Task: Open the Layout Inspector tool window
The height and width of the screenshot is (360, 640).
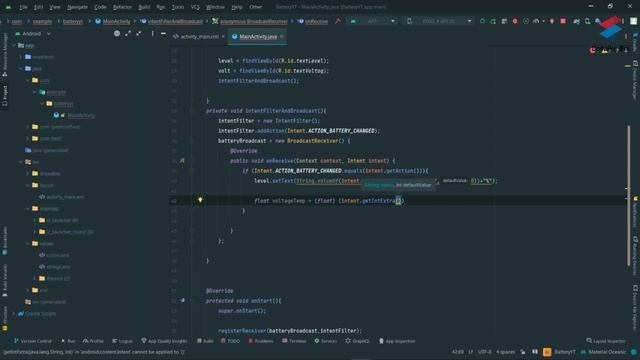Action: [x=606, y=341]
